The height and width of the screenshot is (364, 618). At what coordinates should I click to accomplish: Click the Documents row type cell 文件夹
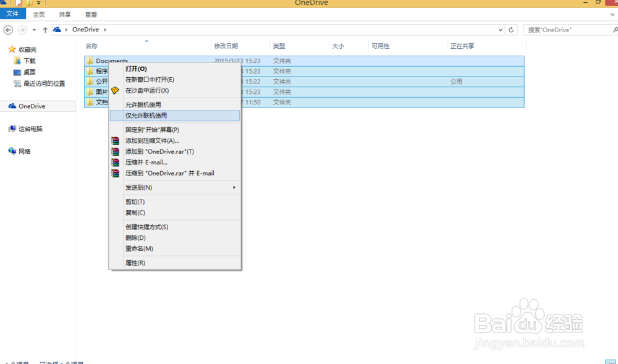coord(282,61)
